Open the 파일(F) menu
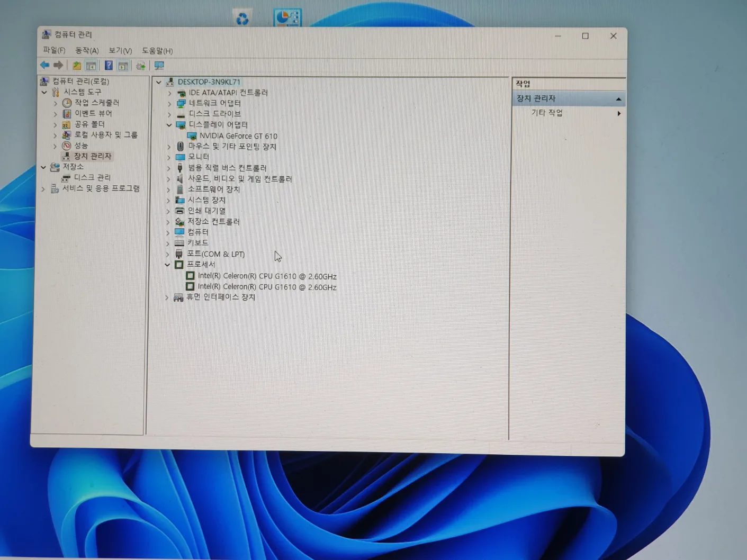Screen dimensions: 747x560 (54, 50)
